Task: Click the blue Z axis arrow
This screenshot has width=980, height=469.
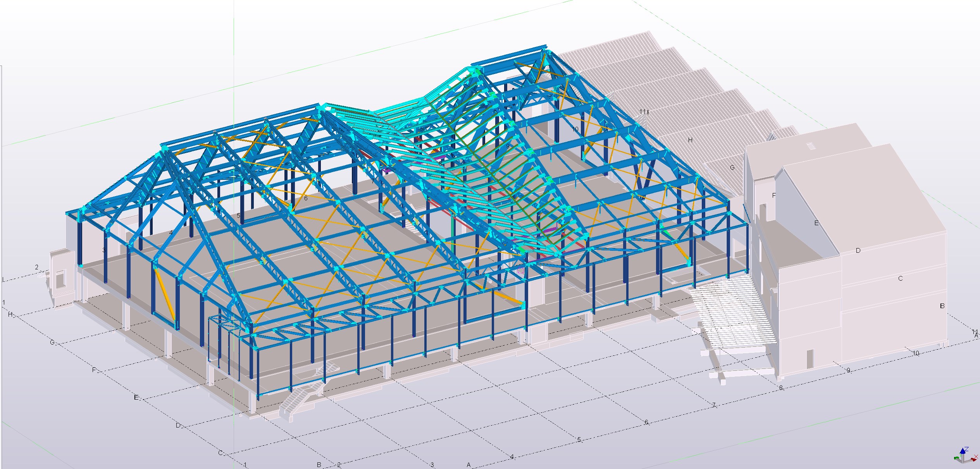Action: (963, 452)
